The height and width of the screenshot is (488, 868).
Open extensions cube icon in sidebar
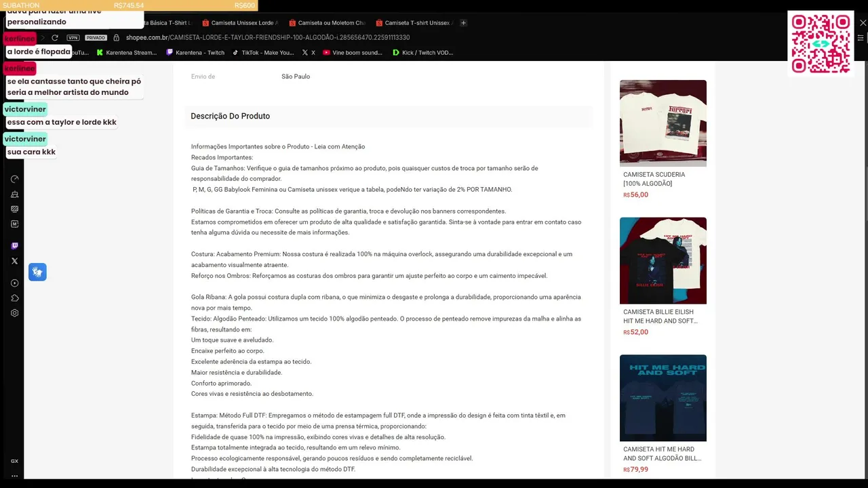15,298
